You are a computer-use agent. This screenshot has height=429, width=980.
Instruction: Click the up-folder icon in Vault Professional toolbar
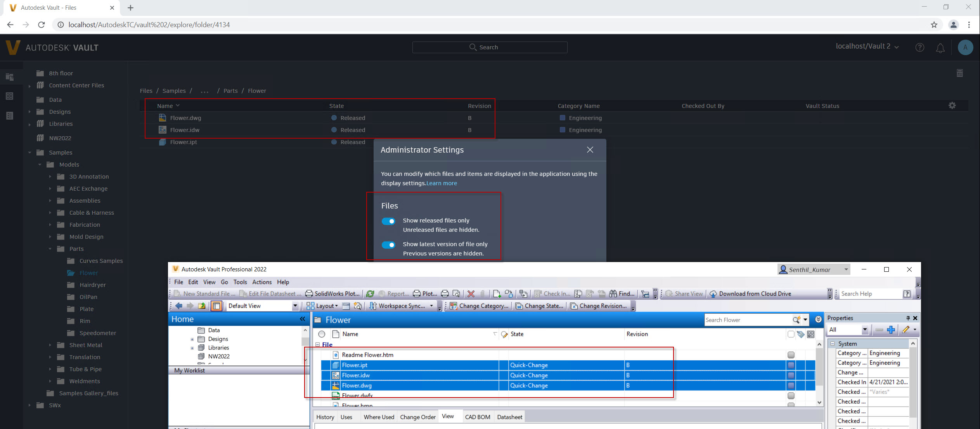point(202,306)
